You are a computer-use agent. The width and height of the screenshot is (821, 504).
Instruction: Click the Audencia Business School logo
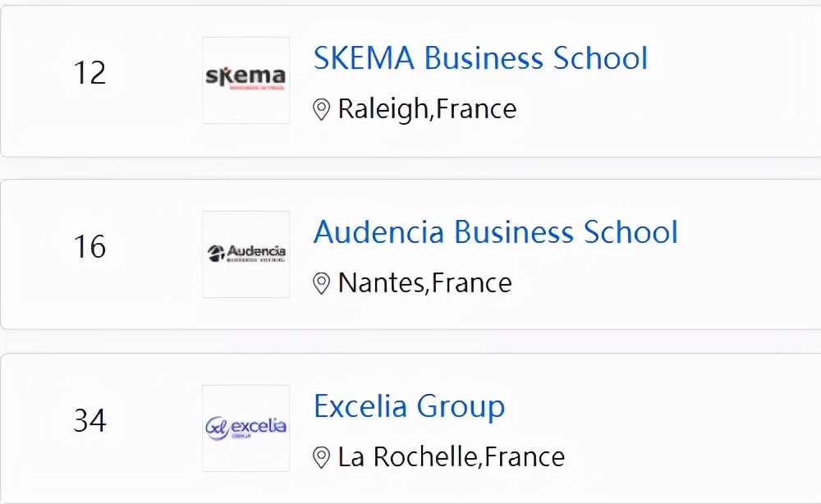pos(245,254)
